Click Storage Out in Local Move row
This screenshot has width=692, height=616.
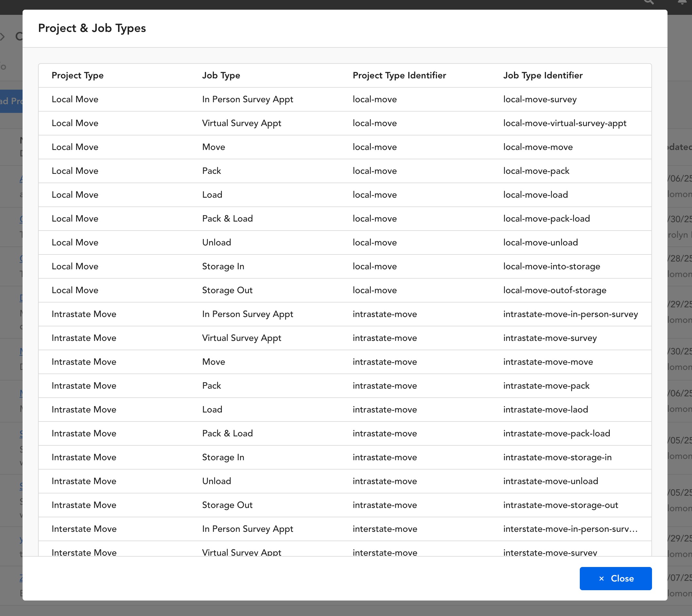point(227,290)
